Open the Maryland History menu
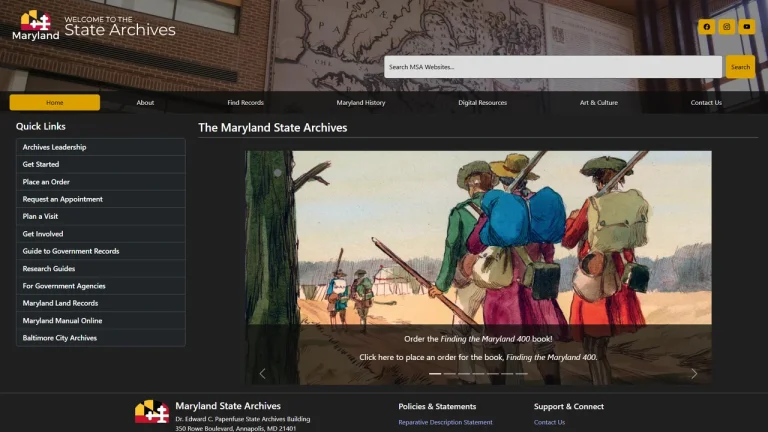The height and width of the screenshot is (432, 768). [x=361, y=102]
